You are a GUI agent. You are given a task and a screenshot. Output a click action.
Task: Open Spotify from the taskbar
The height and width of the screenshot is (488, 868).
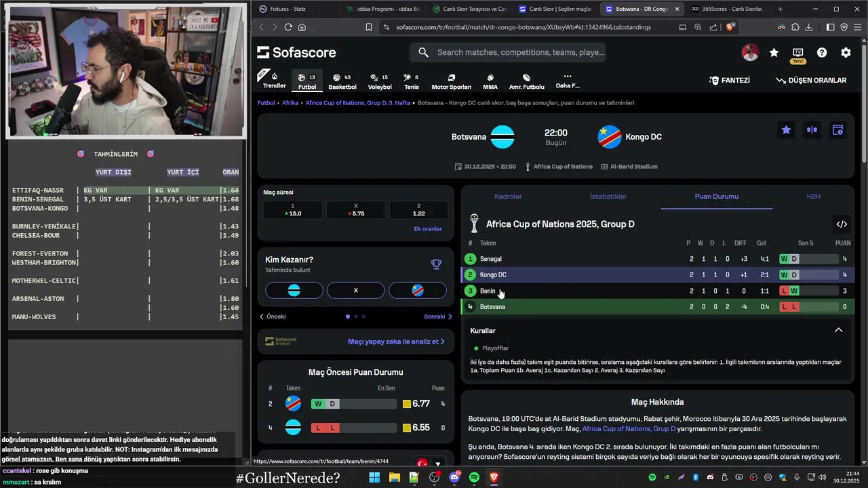[474, 477]
